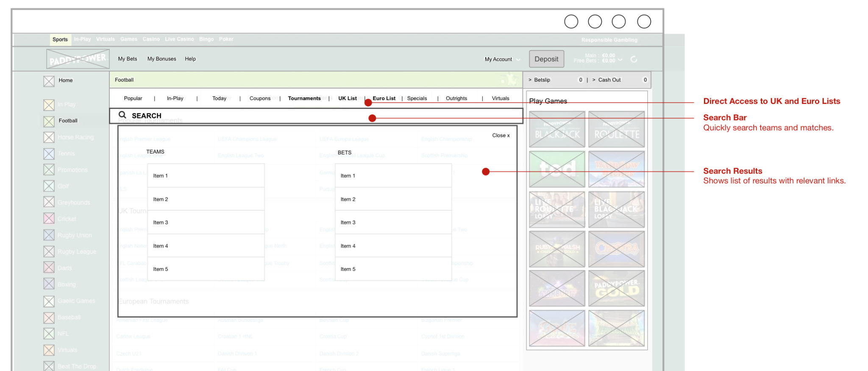Click the Greyhounds sidebar icon
This screenshot has width=868, height=371.
click(49, 202)
